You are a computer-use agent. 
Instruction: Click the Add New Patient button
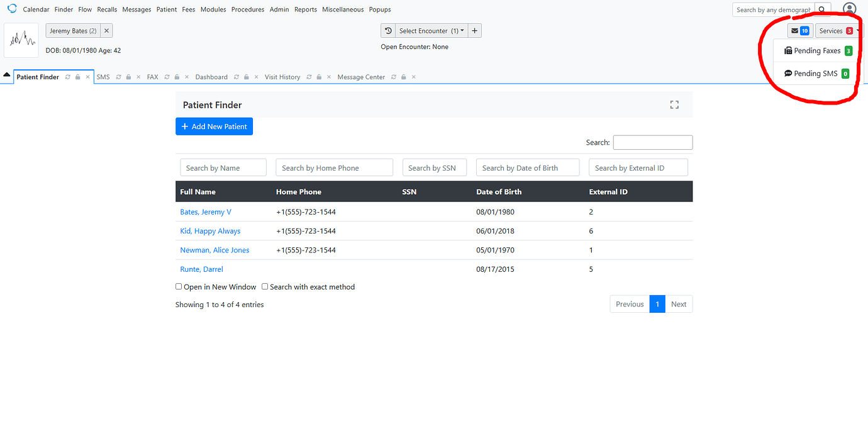pos(214,126)
